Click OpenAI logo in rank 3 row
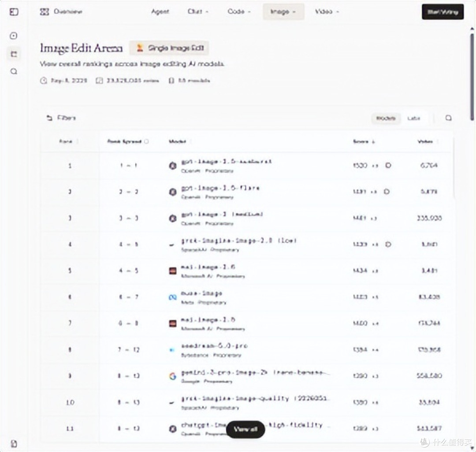 pos(173,218)
